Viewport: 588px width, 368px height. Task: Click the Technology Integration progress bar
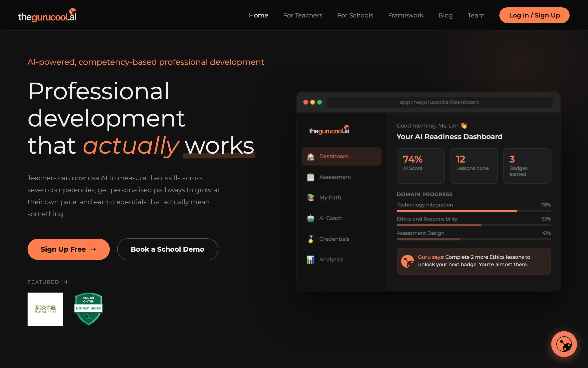pyautogui.click(x=474, y=211)
